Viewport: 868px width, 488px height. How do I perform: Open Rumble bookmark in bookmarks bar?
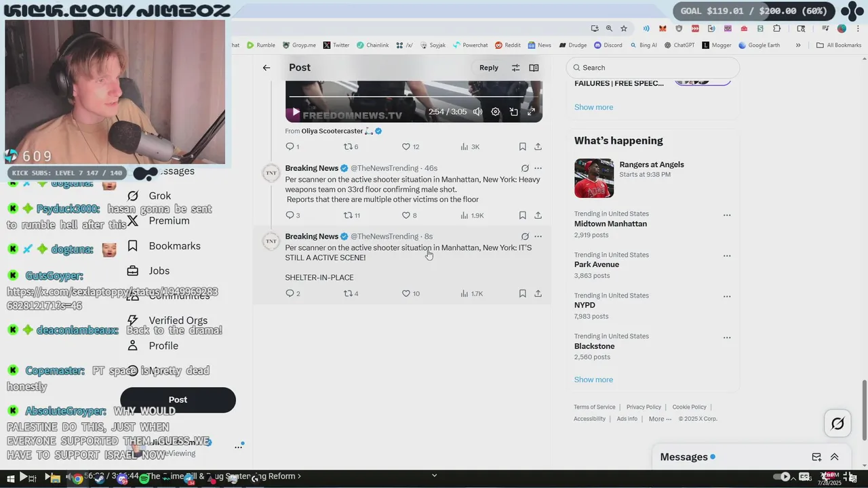pyautogui.click(x=261, y=45)
